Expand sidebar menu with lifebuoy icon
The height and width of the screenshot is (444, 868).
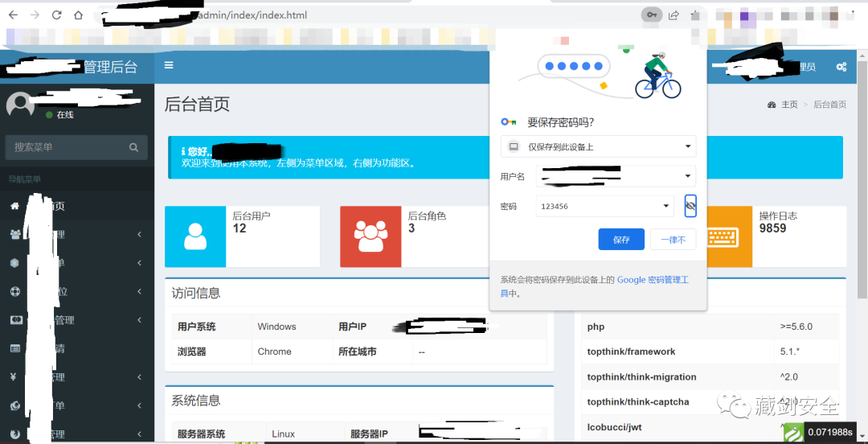(x=77, y=291)
